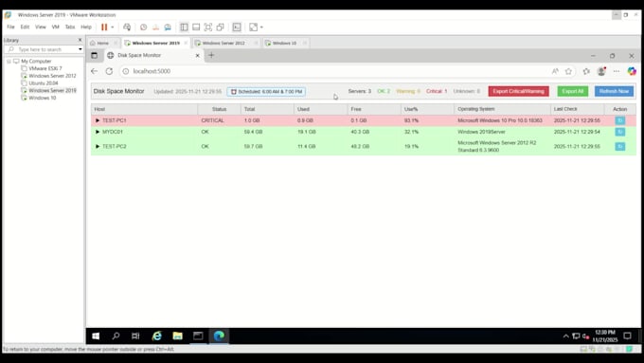644x363 pixels.
Task: Open the Windows Start menu
Action: (96, 336)
